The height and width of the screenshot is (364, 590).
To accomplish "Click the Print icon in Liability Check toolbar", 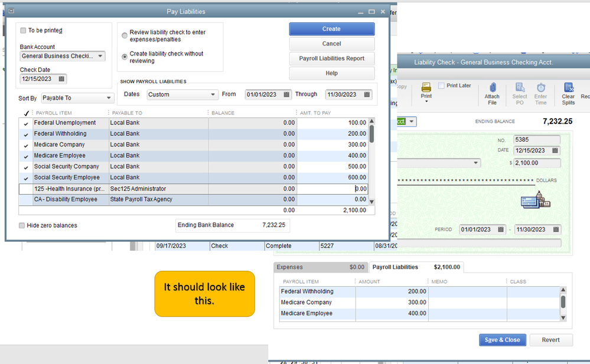I will [426, 87].
